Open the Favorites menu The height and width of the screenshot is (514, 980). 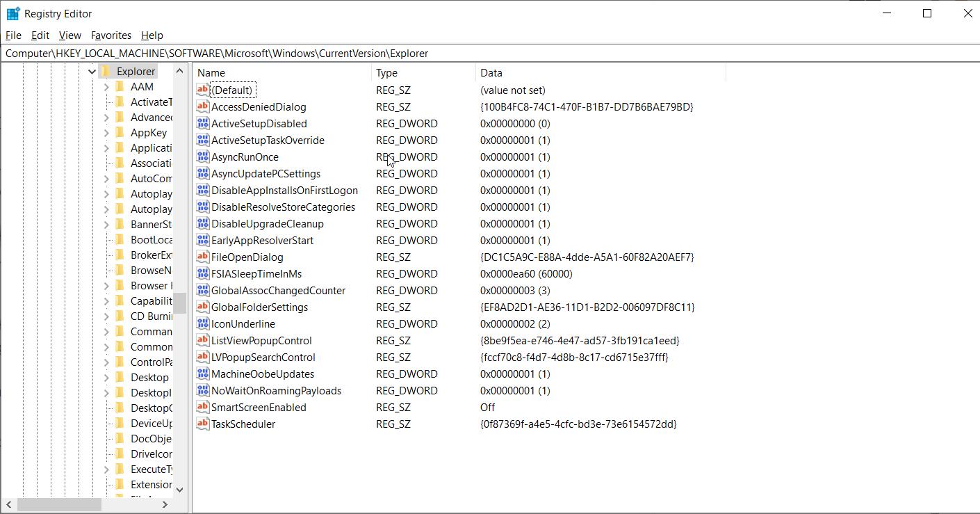(111, 35)
